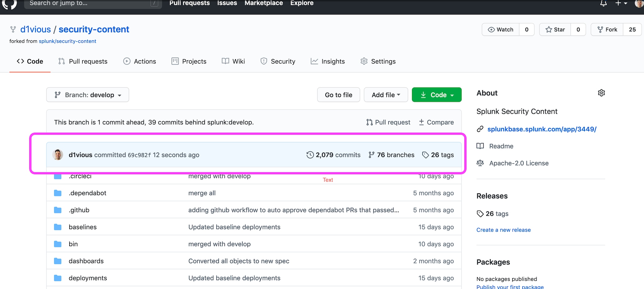Open the green Code download dropdown
The image size is (644, 289).
tap(437, 95)
